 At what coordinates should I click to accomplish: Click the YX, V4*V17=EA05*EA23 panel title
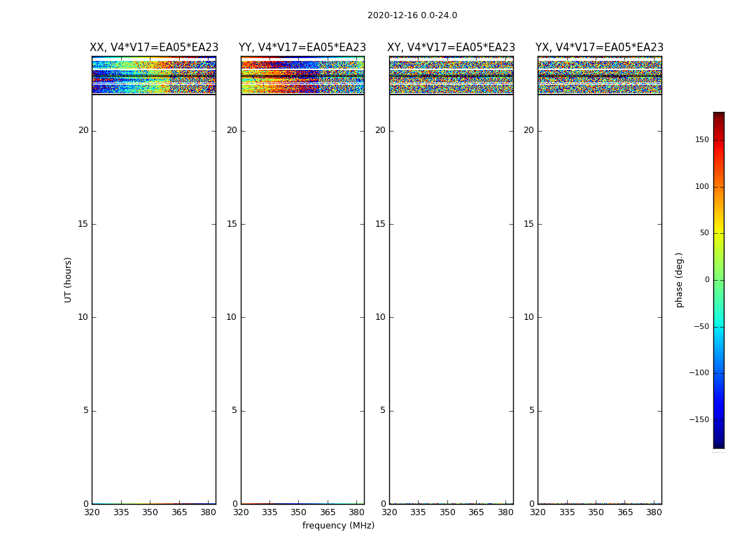point(599,48)
